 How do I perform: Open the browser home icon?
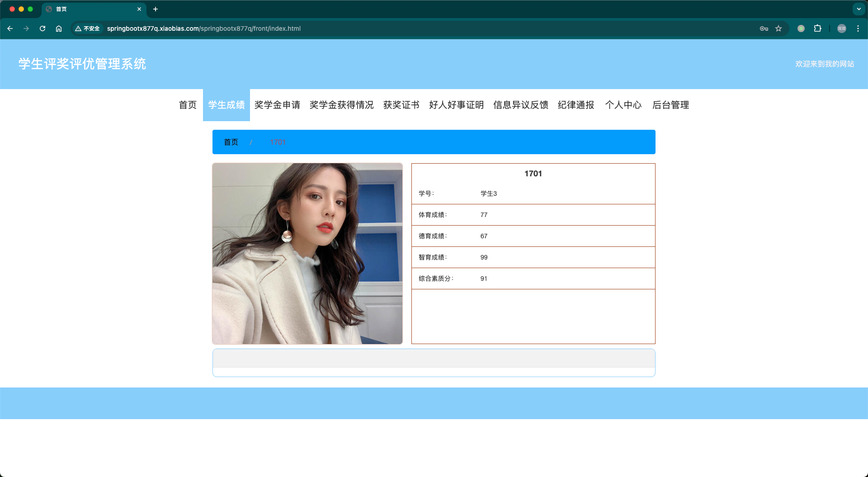pyautogui.click(x=59, y=28)
